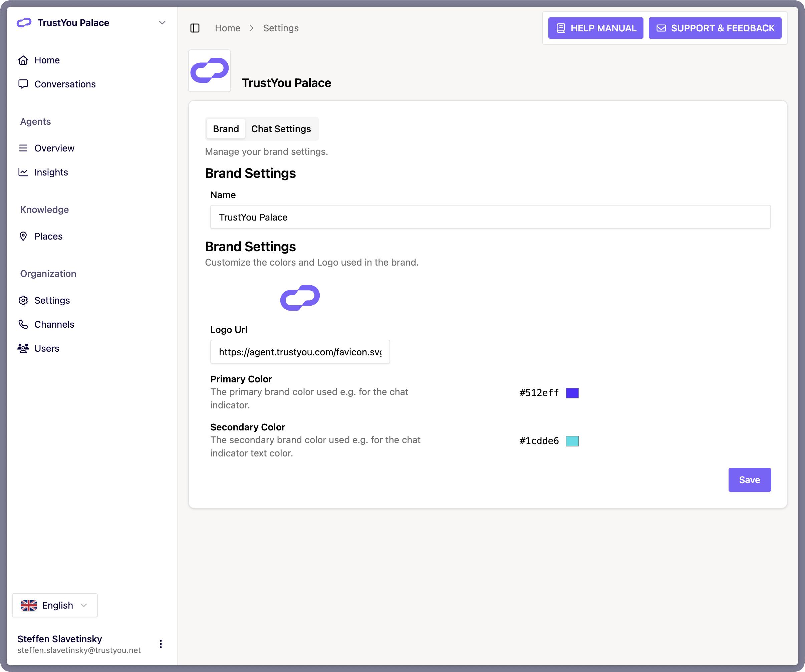The height and width of the screenshot is (672, 805).
Task: Click the Places map pin icon
Action: [x=23, y=236]
